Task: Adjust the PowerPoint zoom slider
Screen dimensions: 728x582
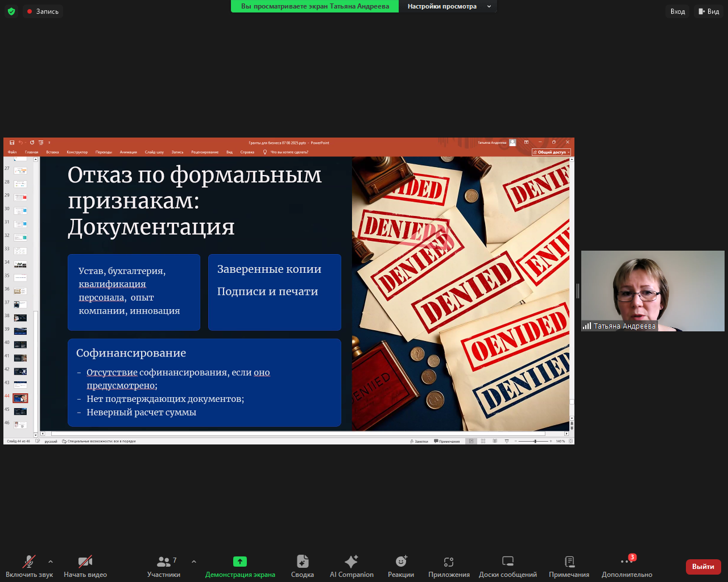Action: click(x=535, y=440)
